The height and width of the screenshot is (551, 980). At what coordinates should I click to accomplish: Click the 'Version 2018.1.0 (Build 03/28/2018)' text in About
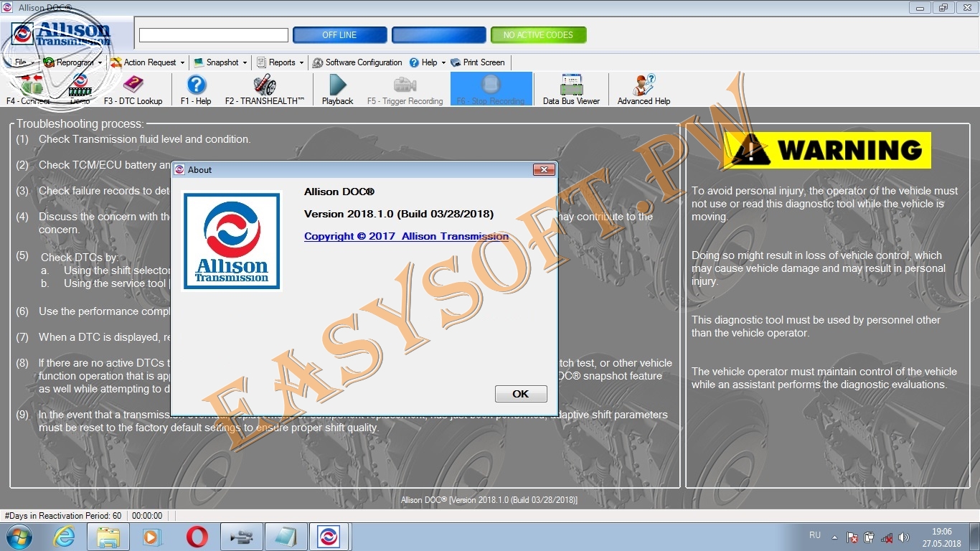(399, 214)
